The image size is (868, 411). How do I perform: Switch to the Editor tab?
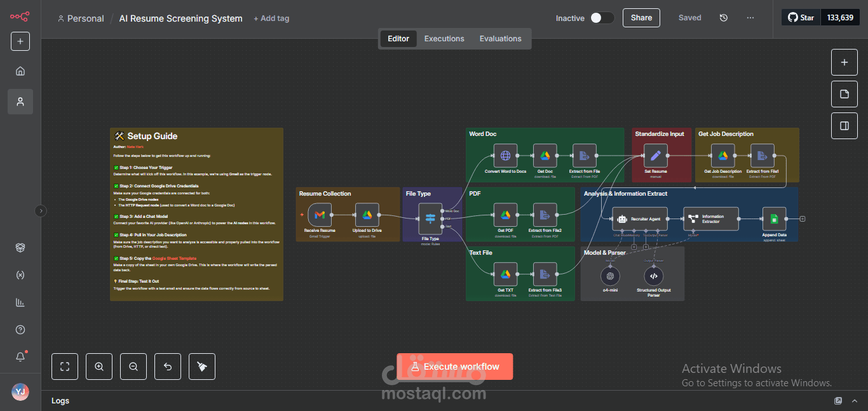coord(398,39)
